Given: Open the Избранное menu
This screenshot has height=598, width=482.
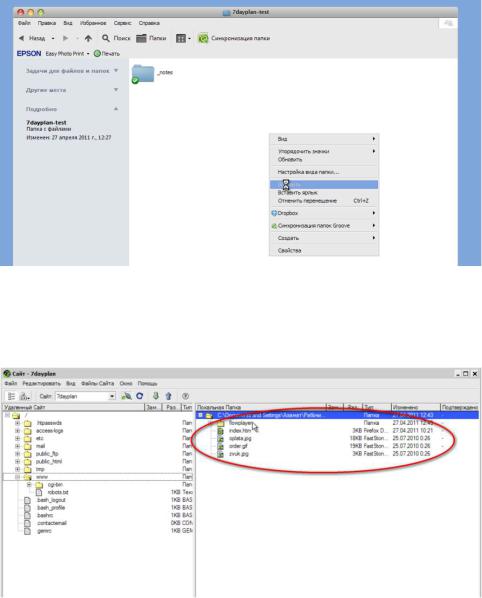Looking at the screenshot, I should [x=93, y=23].
